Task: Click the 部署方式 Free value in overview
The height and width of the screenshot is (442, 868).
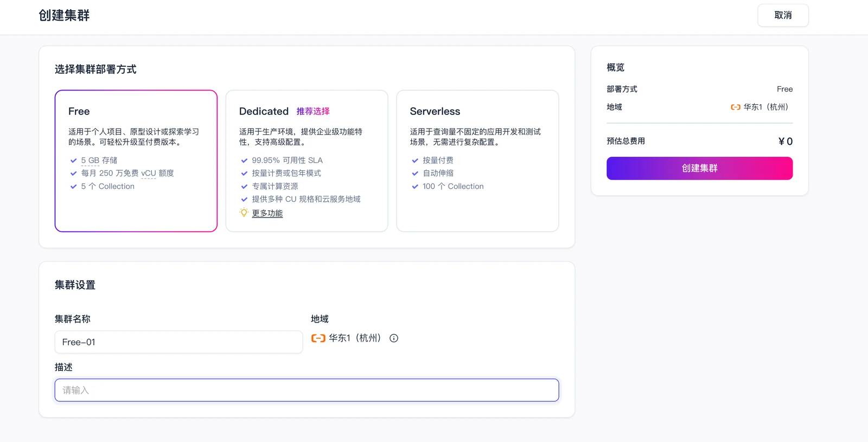Action: [x=784, y=89]
